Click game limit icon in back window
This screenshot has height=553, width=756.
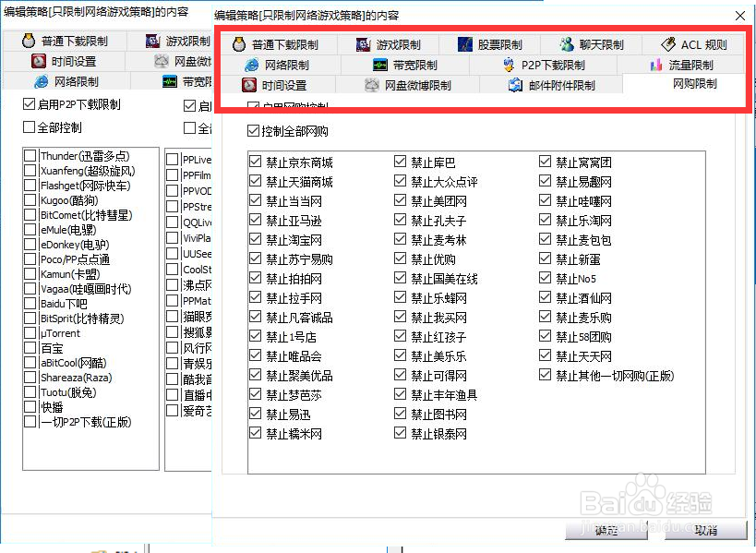153,41
